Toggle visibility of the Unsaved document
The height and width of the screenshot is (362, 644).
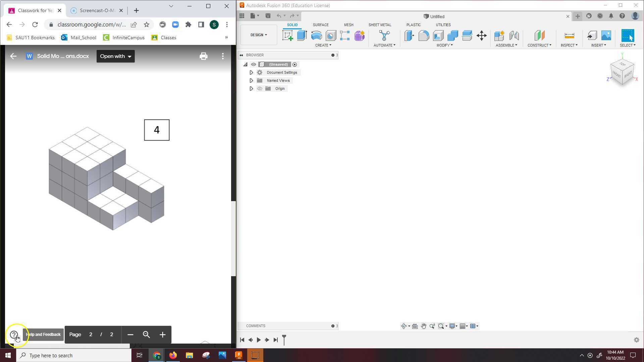point(254,64)
